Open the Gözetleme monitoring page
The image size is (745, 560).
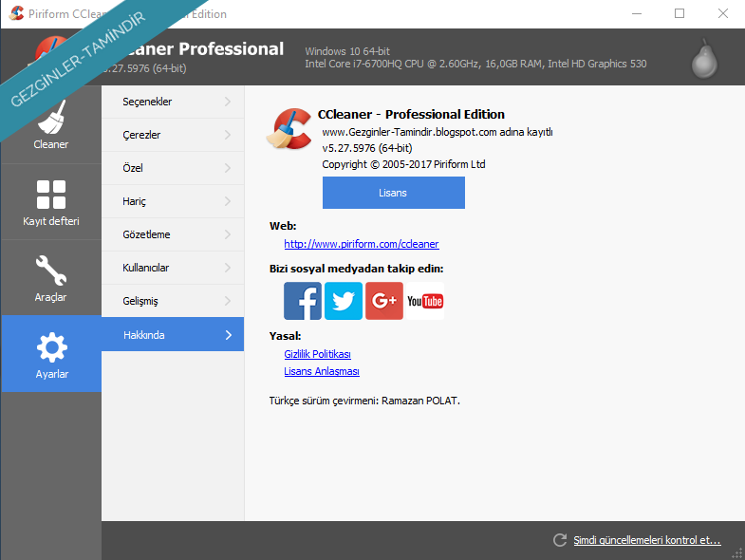tap(173, 234)
